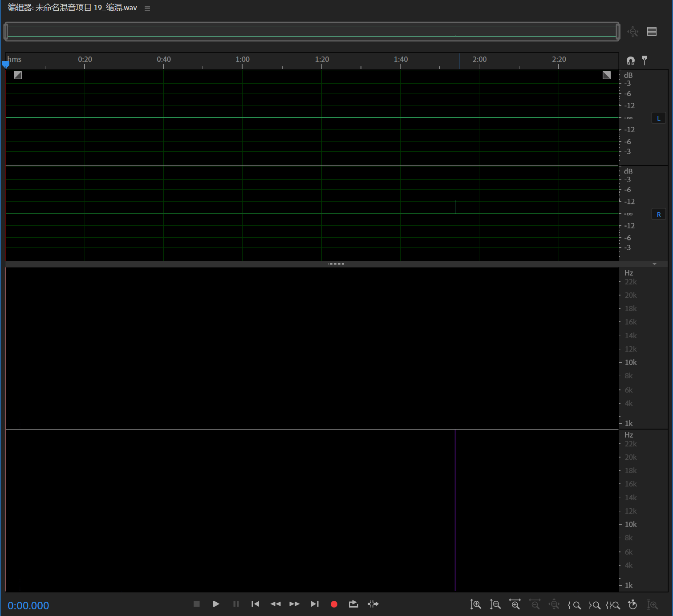
Task: Click Zoom In (Time) magnifier icon
Action: (515, 604)
